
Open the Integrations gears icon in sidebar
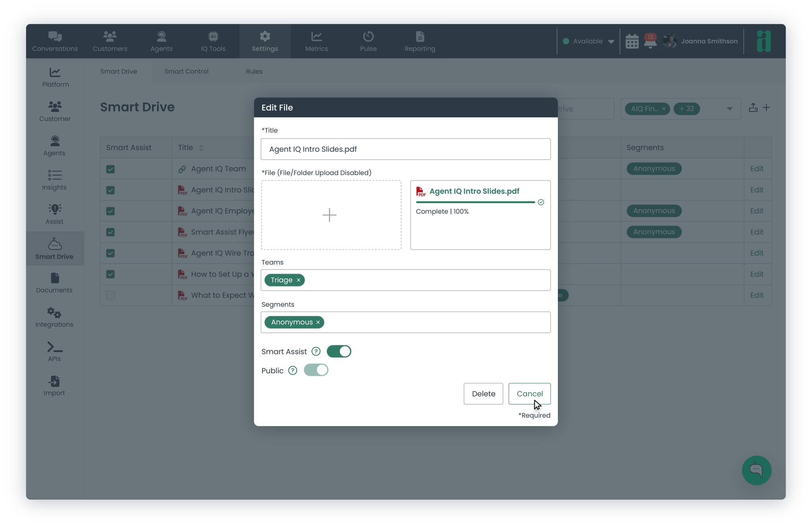[54, 312]
